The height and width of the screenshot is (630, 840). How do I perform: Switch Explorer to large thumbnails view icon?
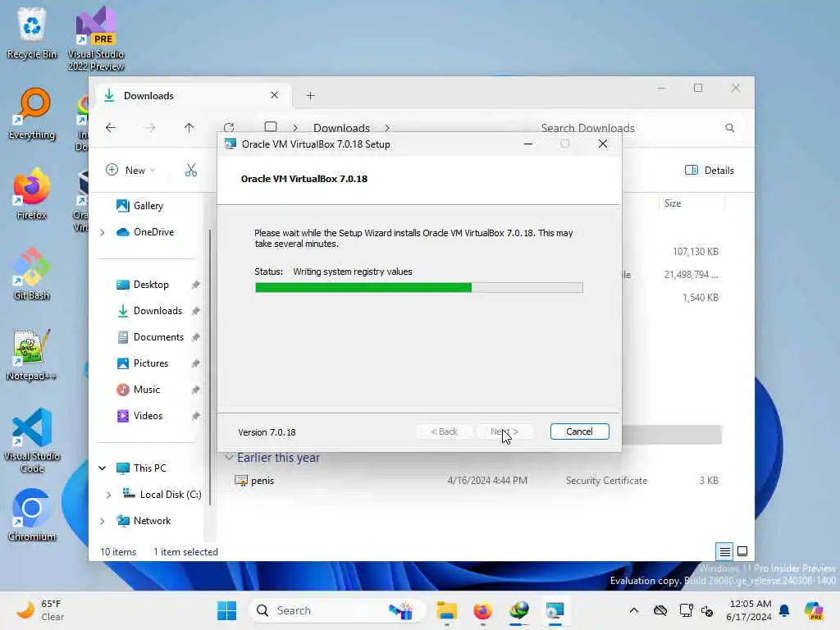(742, 551)
